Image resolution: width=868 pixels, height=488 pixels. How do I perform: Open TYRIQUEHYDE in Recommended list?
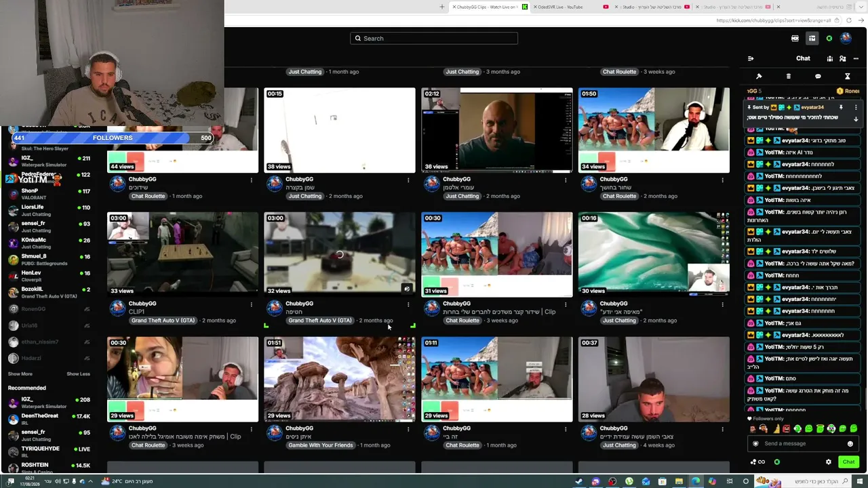49,451
